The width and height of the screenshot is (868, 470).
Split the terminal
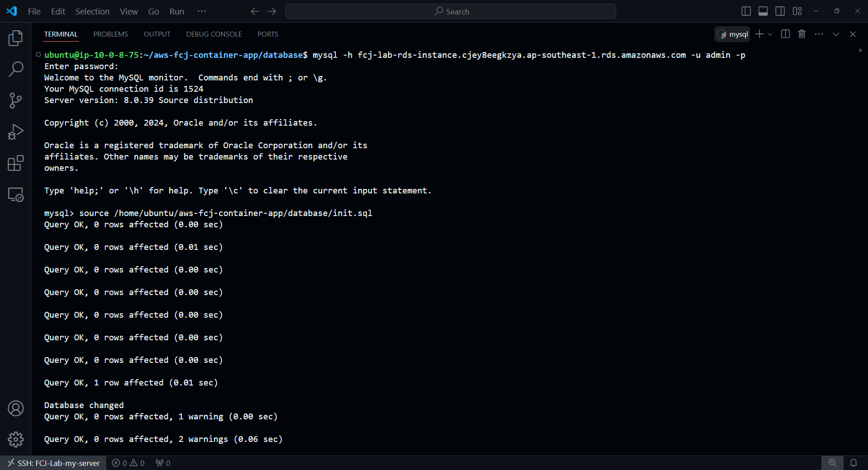785,34
